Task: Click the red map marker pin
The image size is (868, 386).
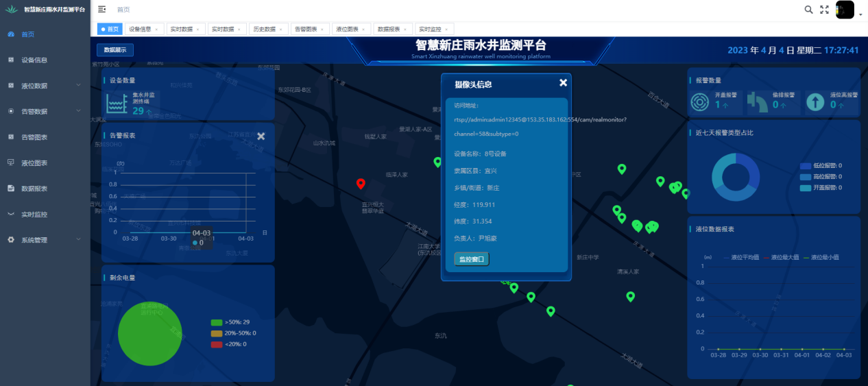Action: (x=361, y=183)
